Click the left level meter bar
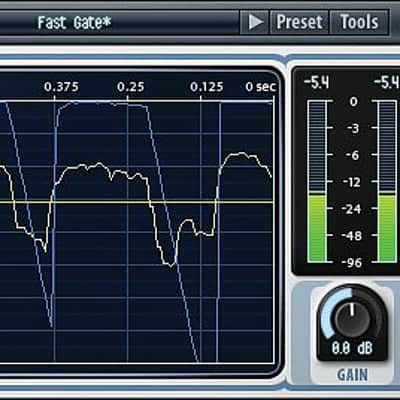The height and width of the screenshot is (400, 400). point(317,182)
